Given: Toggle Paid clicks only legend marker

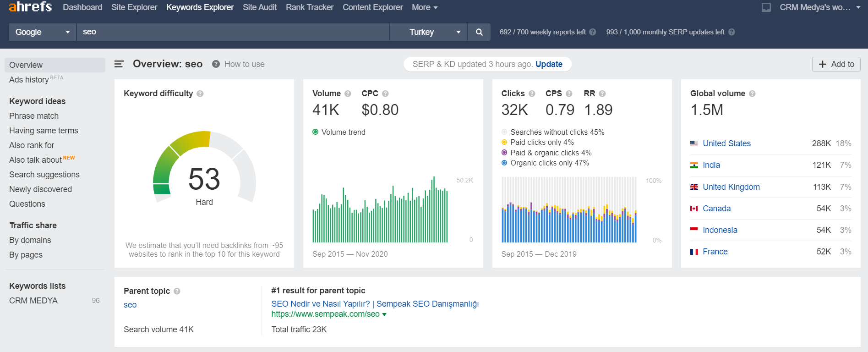Looking at the screenshot, I should [504, 143].
